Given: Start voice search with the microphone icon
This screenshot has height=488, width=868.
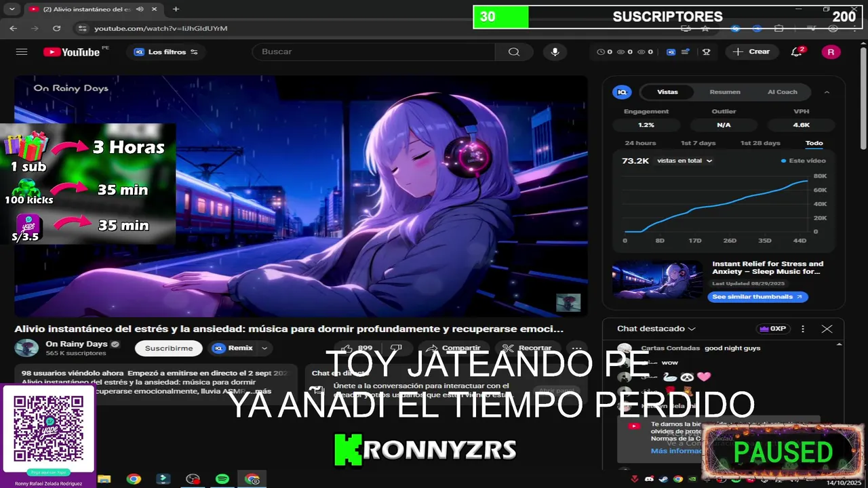Looking at the screenshot, I should (555, 52).
